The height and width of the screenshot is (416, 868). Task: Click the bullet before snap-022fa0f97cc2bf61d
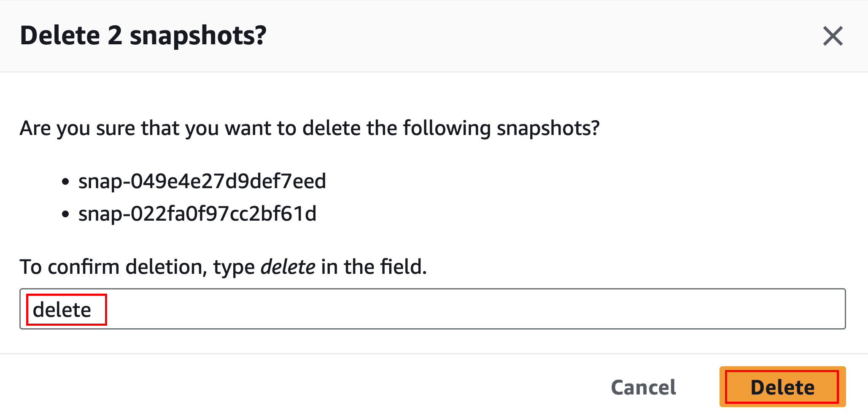[65, 214]
